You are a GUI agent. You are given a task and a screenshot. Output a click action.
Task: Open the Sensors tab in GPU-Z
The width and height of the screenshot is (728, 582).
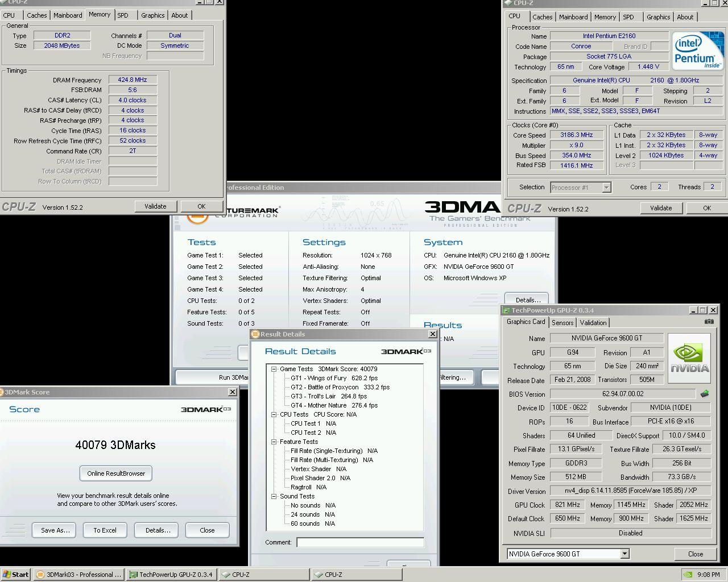pos(562,323)
